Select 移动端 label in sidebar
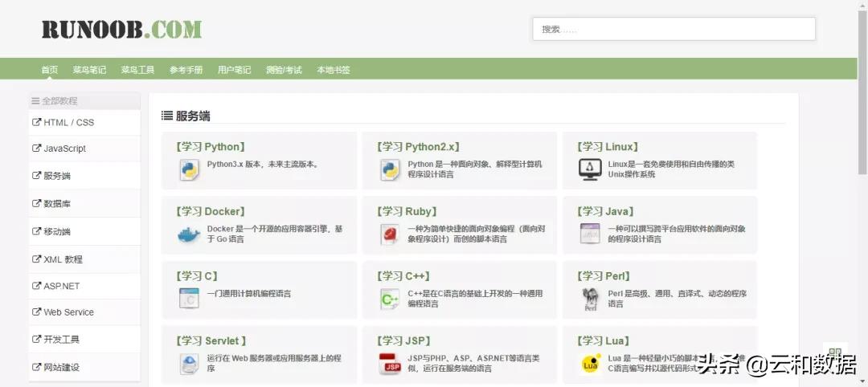The height and width of the screenshot is (387, 868). 57,230
